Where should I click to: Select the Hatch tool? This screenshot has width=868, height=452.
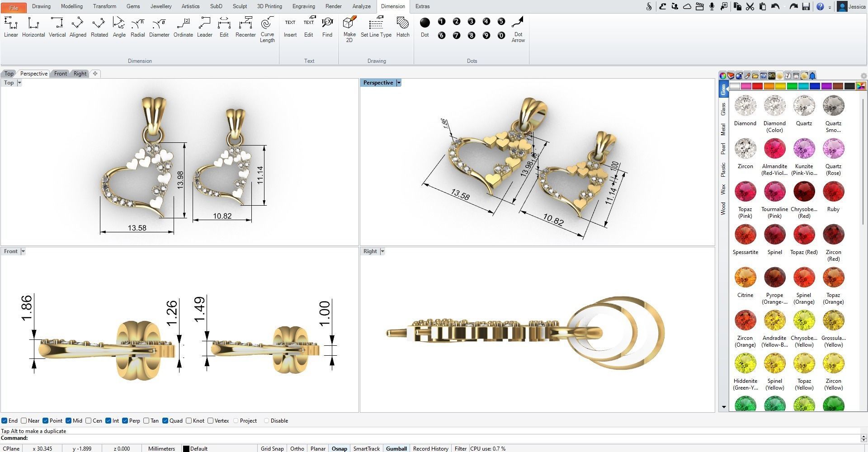pos(402,27)
